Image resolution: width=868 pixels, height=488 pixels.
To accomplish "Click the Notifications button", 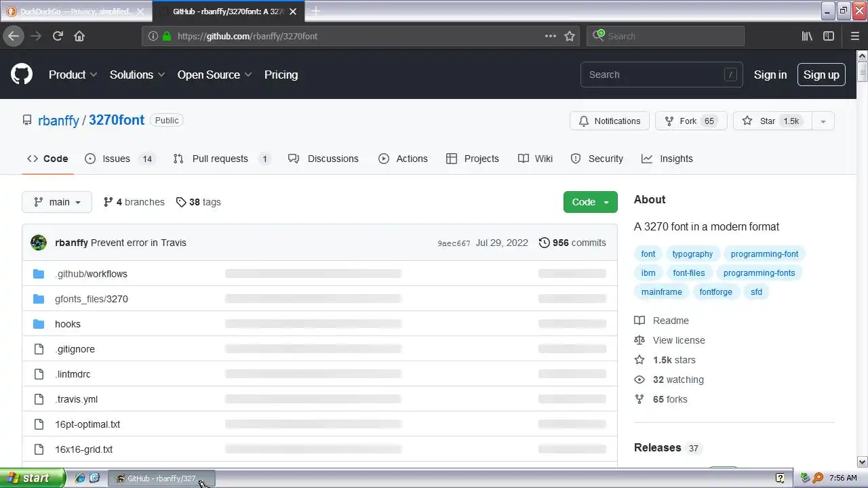I will click(x=610, y=121).
